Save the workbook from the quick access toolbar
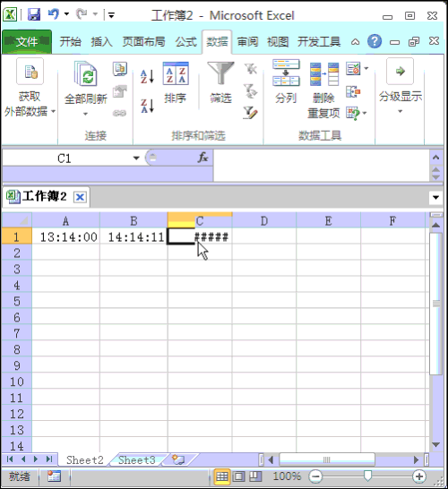 point(34,14)
